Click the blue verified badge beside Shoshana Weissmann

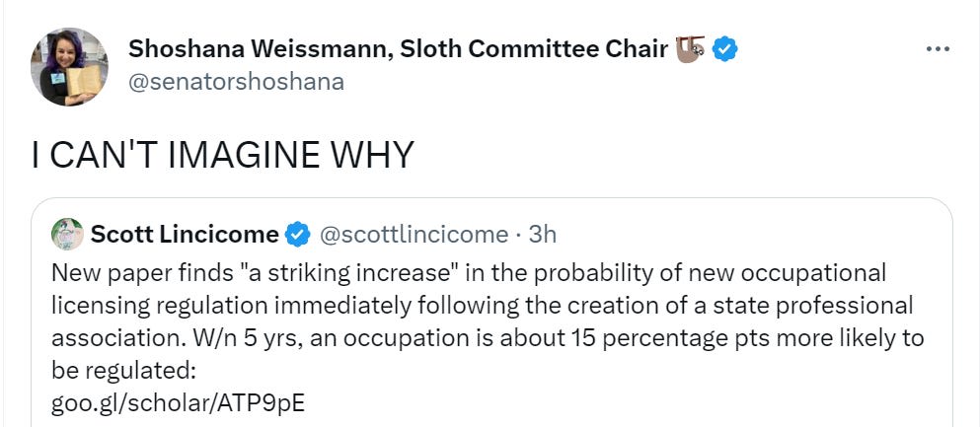(x=726, y=48)
